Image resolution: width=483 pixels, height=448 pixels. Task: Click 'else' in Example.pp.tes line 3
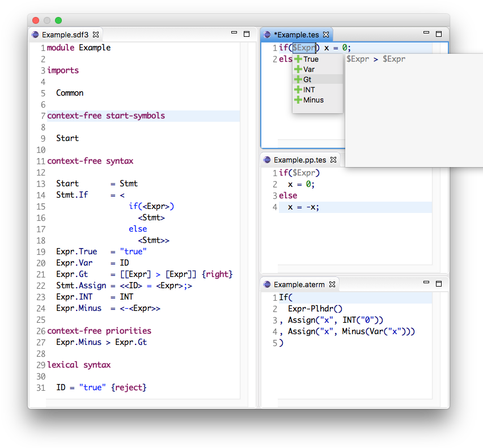(x=288, y=196)
